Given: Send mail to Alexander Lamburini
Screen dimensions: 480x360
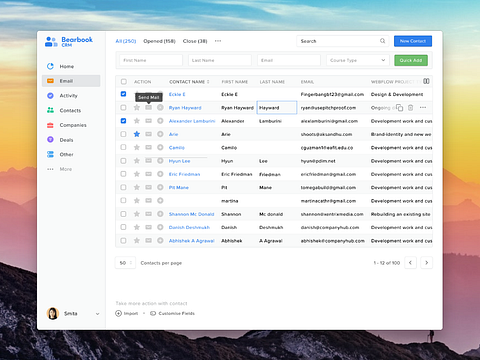Looking at the screenshot, I should pyautogui.click(x=149, y=121).
